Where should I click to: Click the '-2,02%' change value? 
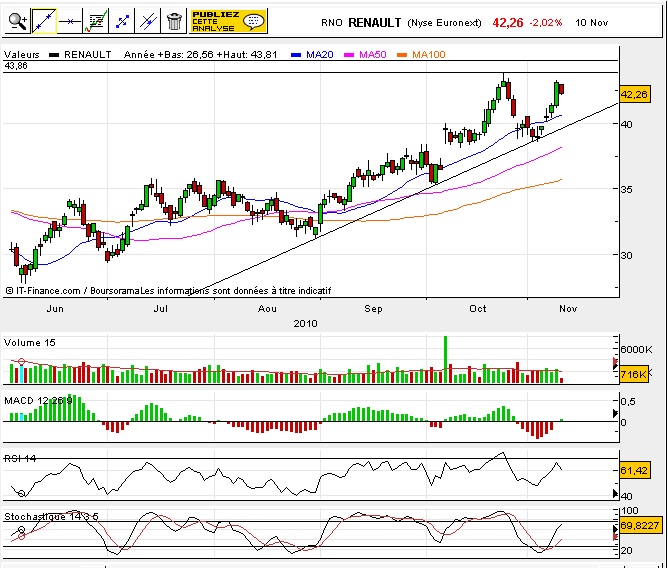click(546, 23)
